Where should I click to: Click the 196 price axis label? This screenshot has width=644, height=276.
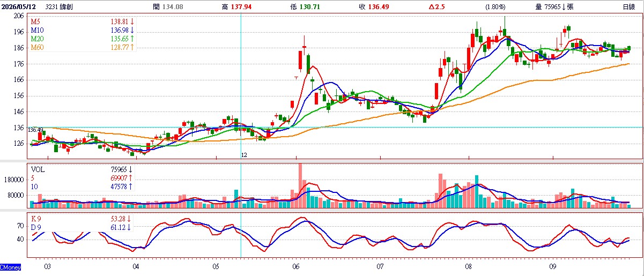19,32
